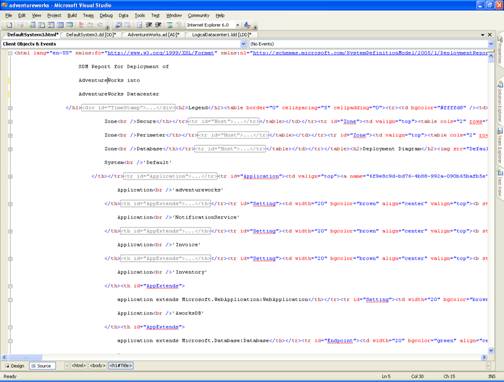The width and height of the screenshot is (504, 382).
Task: Switch to Source view
Action: [x=42, y=366]
